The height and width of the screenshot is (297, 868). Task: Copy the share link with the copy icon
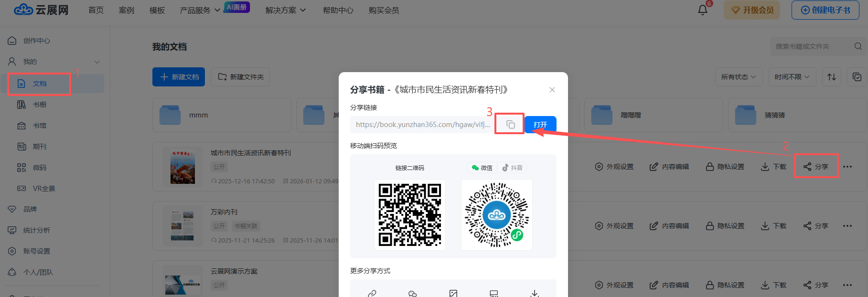pyautogui.click(x=510, y=124)
